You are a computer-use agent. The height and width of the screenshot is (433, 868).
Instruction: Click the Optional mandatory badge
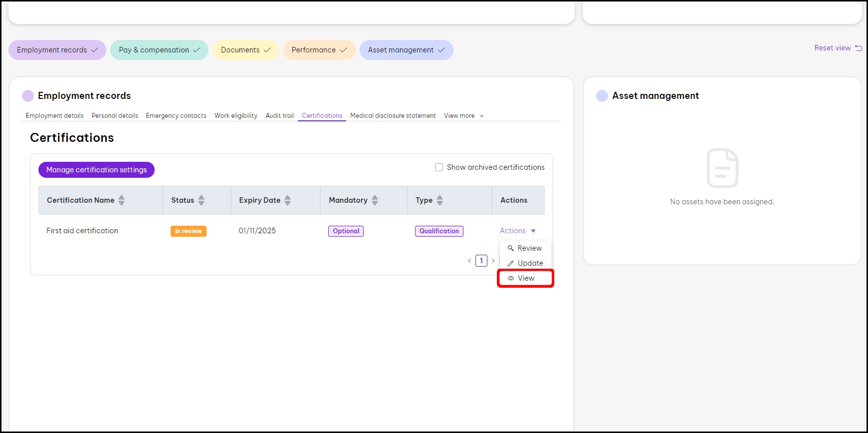point(346,231)
